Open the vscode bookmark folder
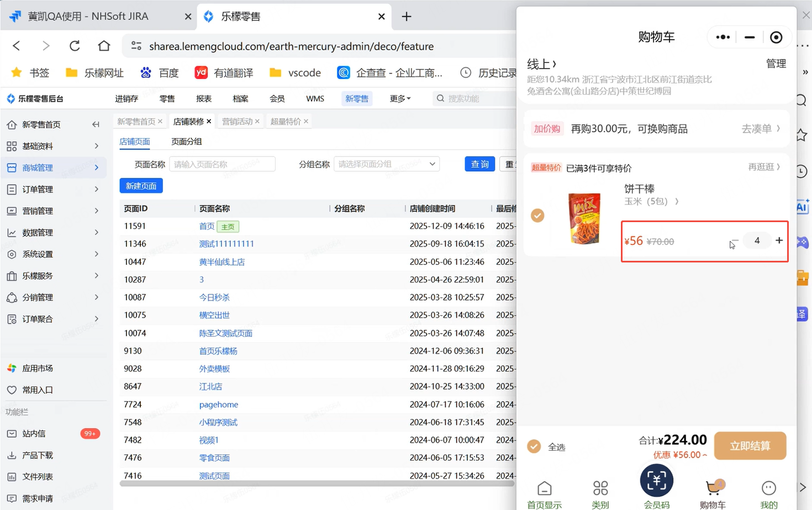Viewport: 812px width, 510px height. pos(295,72)
